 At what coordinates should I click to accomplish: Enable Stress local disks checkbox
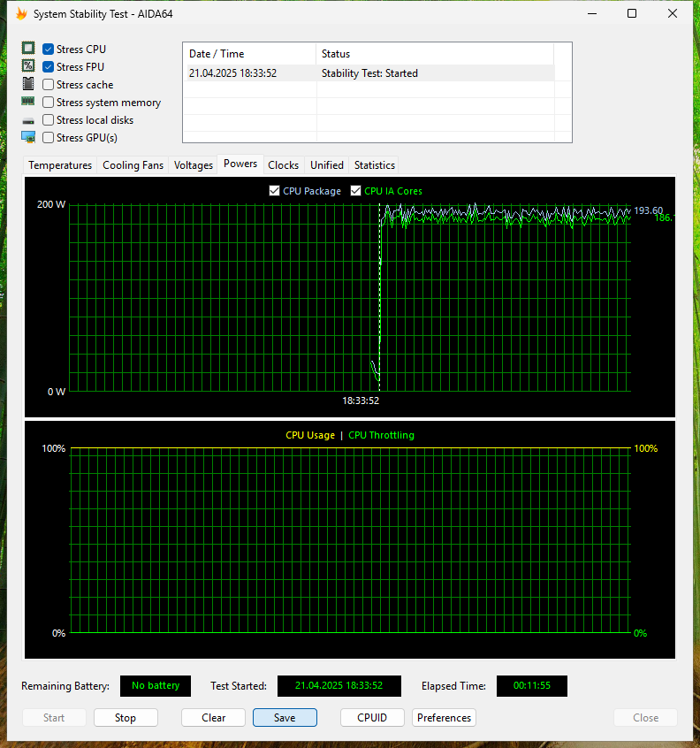tap(48, 119)
